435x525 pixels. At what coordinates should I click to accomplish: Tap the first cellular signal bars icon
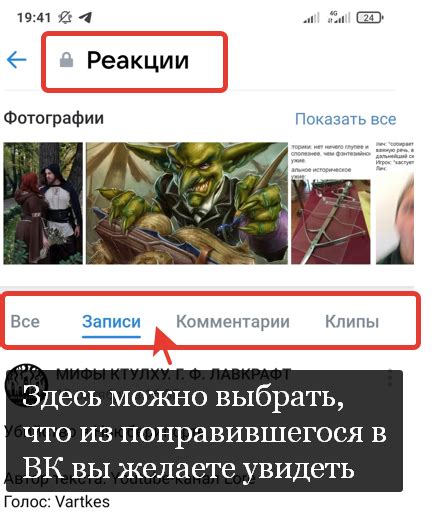pyautogui.click(x=311, y=17)
